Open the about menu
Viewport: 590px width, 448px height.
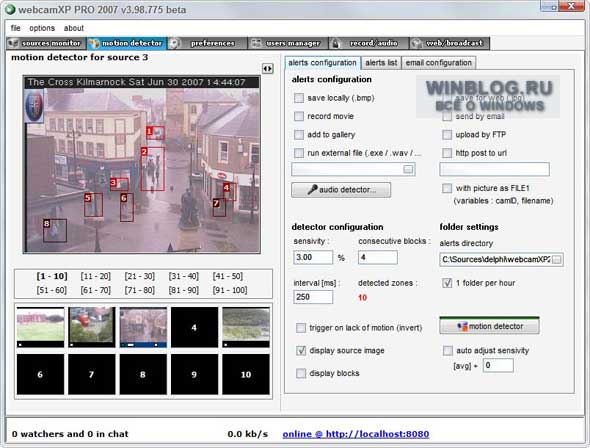coord(74,28)
